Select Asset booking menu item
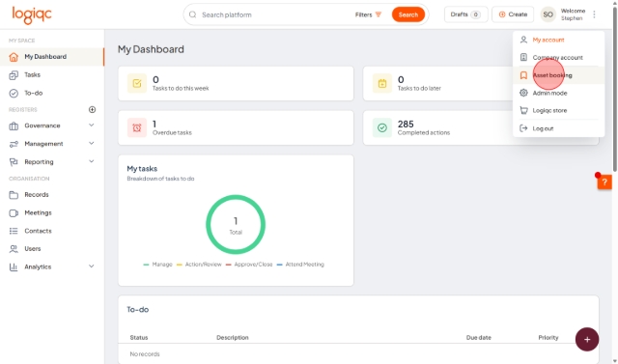 [x=558, y=75]
